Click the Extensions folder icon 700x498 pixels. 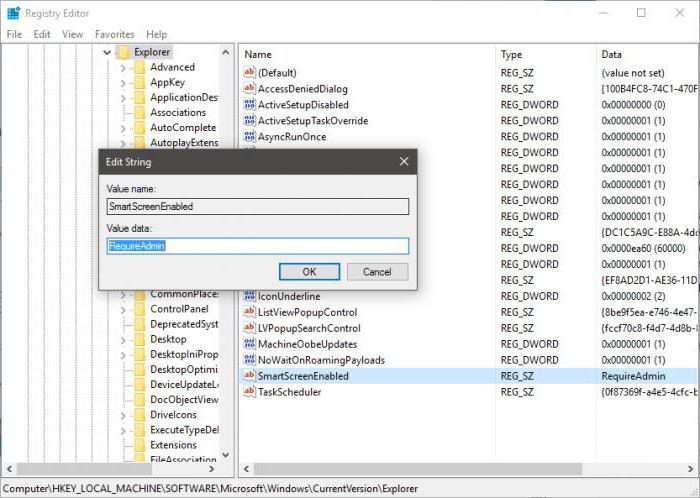140,445
